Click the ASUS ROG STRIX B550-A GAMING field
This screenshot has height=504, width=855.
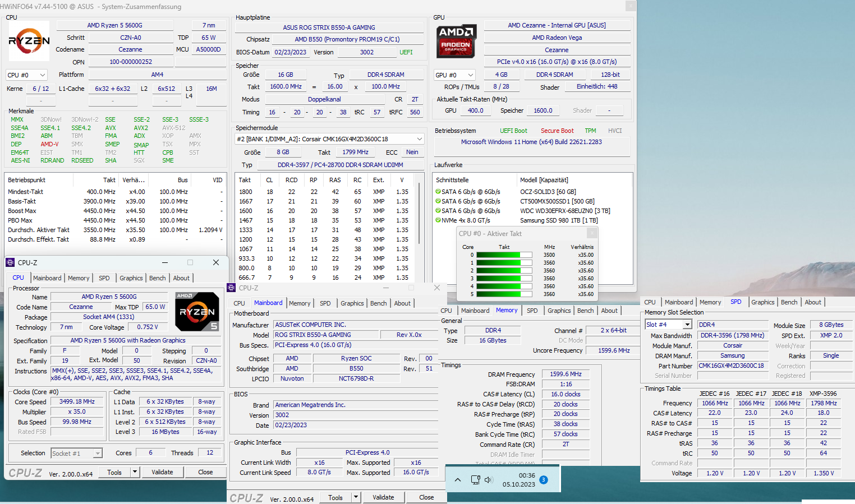click(329, 27)
